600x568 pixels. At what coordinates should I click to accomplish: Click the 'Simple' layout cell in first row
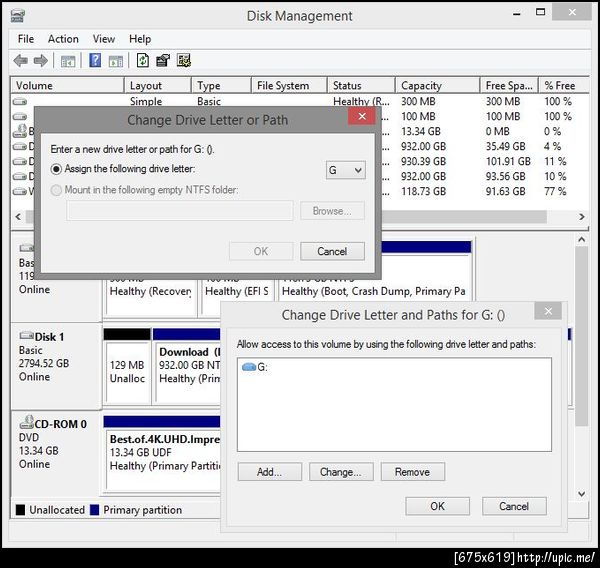coord(146,101)
